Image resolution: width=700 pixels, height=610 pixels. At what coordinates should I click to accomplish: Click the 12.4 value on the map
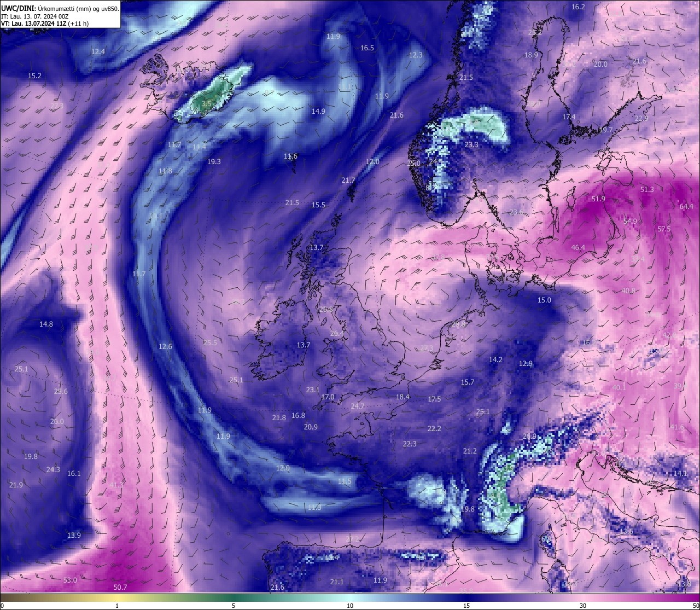click(x=98, y=51)
